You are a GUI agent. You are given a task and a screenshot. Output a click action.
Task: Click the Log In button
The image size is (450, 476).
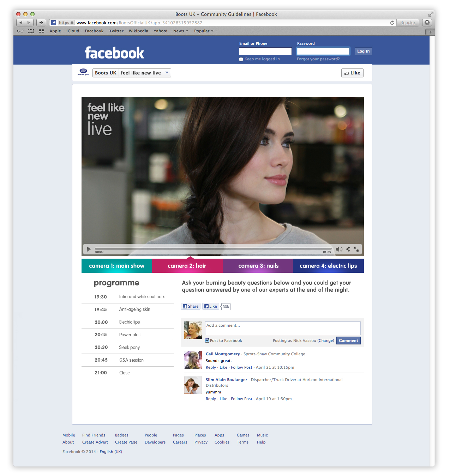pos(363,51)
